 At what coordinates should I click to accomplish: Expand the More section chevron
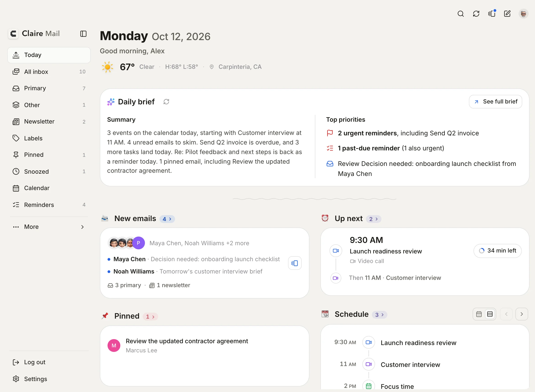82,227
